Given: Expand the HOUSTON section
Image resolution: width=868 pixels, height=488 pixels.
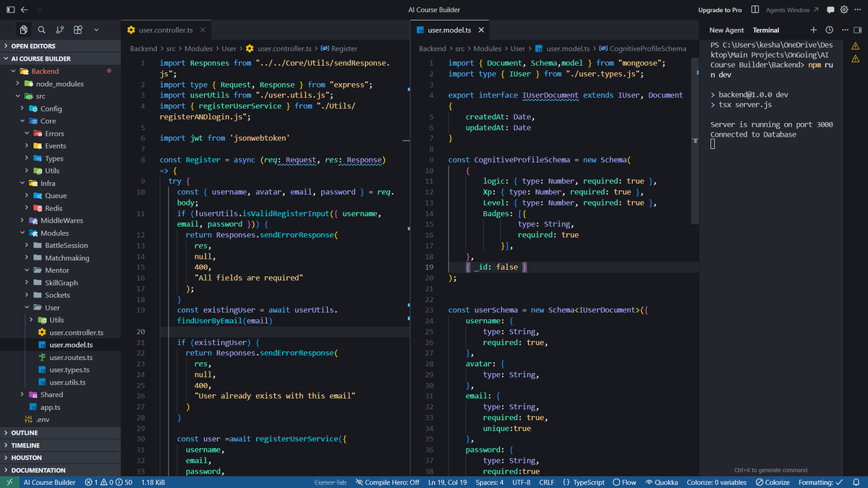Looking at the screenshot, I should (x=60, y=458).
